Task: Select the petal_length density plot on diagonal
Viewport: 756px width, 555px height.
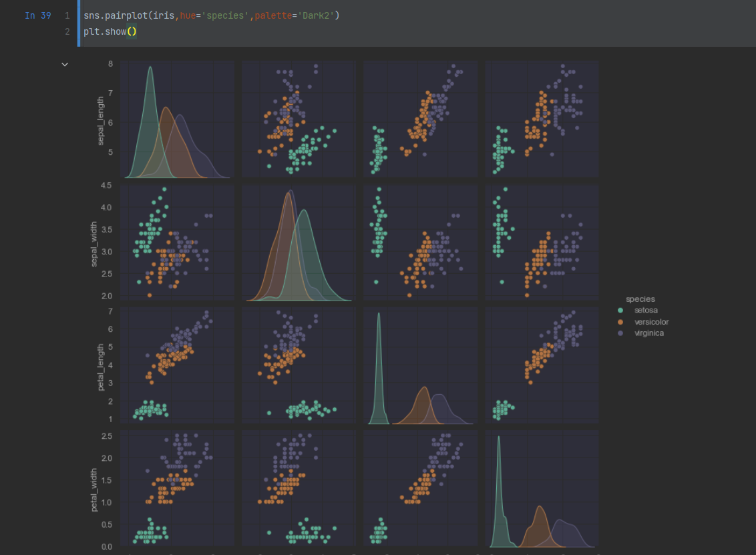Action: point(420,366)
